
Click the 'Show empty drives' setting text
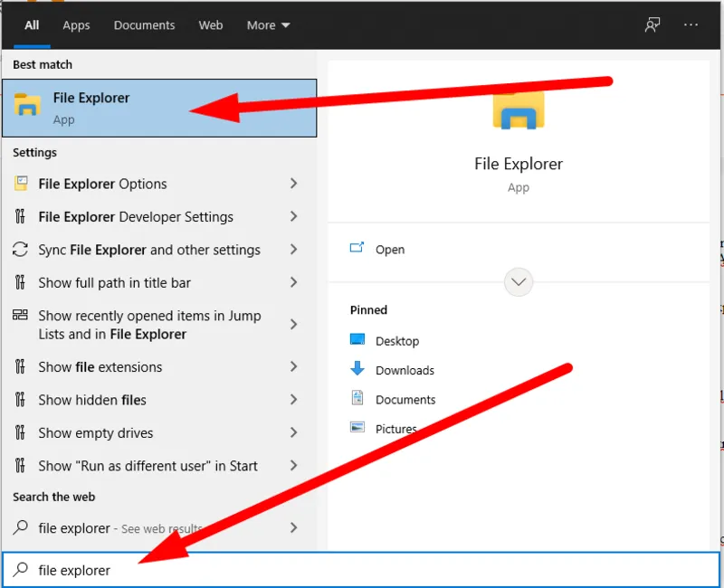[96, 433]
